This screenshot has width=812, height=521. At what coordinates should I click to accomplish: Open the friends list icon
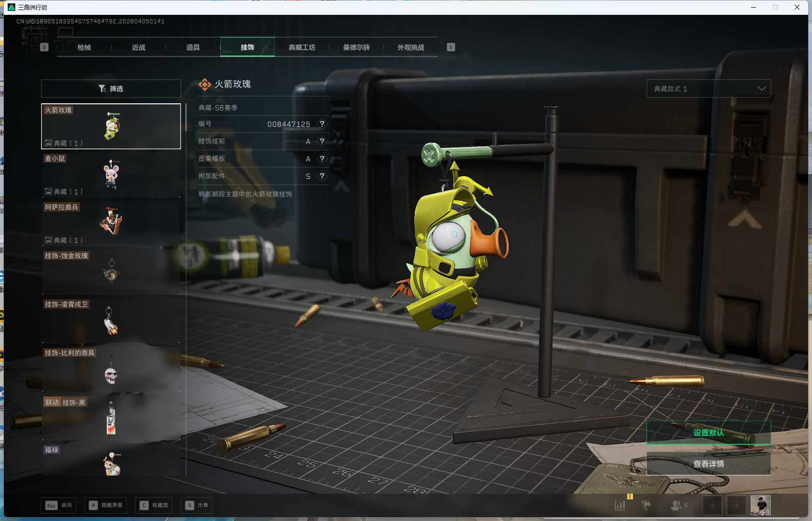pos(677,505)
